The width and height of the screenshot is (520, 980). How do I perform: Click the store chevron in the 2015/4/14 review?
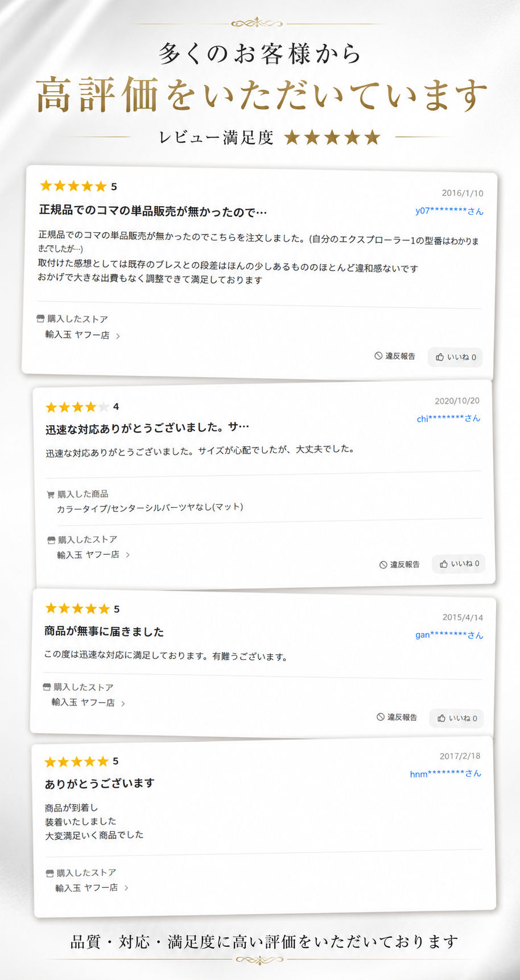click(x=123, y=703)
